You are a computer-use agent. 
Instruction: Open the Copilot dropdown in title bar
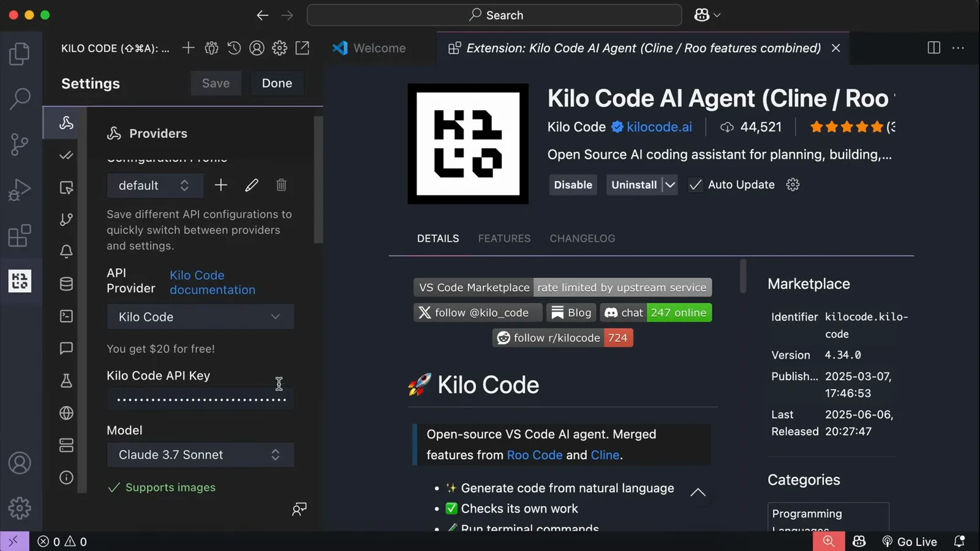707,15
